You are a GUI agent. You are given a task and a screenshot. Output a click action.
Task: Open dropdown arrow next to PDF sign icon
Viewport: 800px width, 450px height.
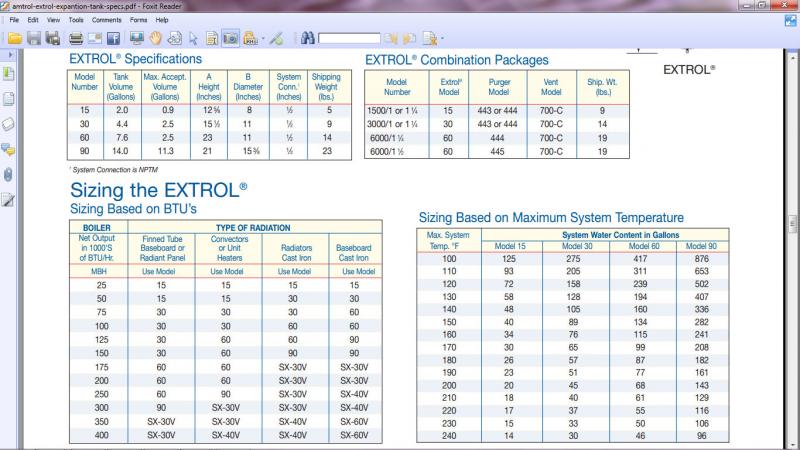pyautogui.click(x=263, y=38)
